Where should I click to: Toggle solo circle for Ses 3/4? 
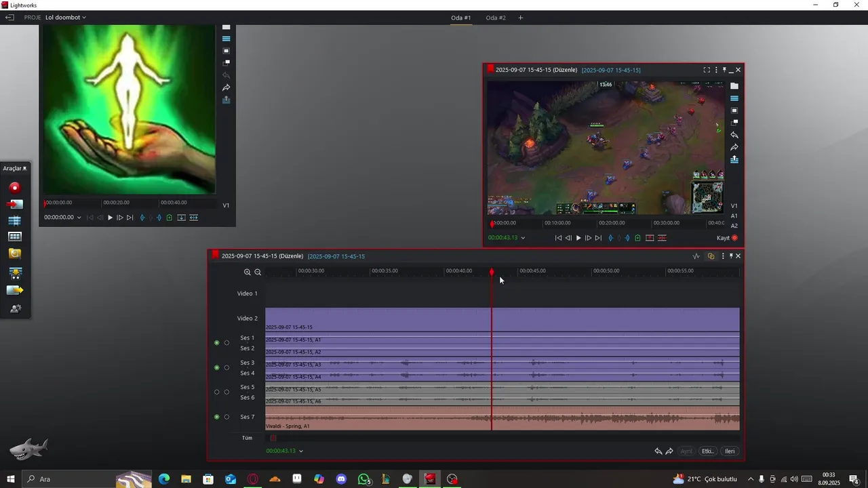coord(227,367)
